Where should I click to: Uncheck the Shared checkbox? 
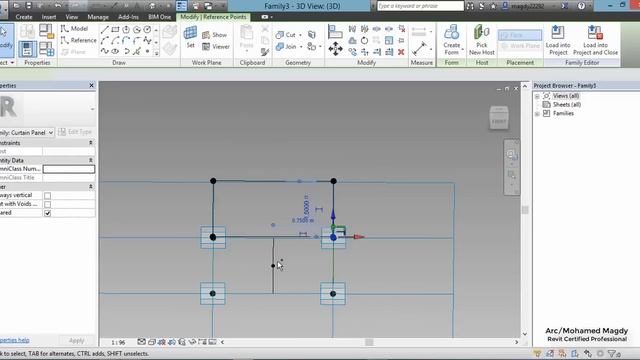tap(47, 213)
